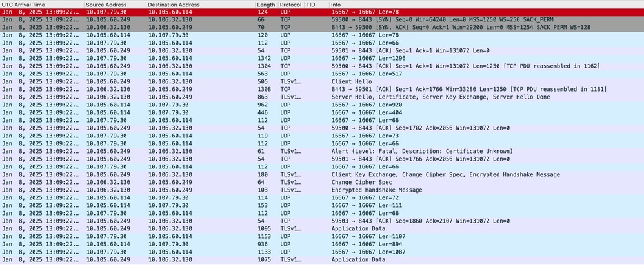Select 'Client Key Exchange, Change Cipher Spec' packet

click(x=322, y=174)
